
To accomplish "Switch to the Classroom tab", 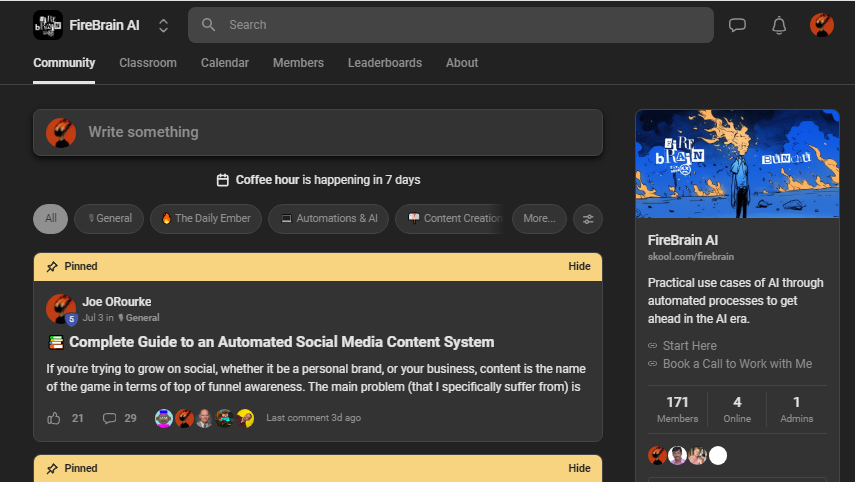I will [x=148, y=63].
